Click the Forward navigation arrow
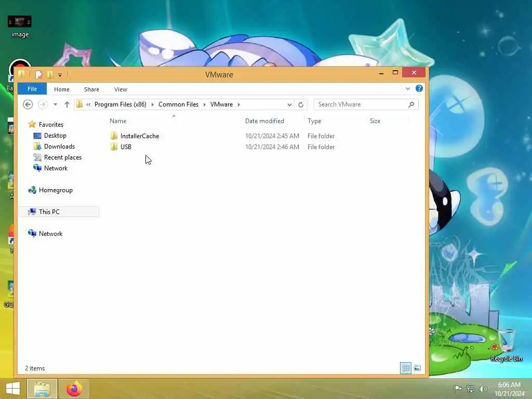Screen dimensions: 532x399 [x=43, y=104]
